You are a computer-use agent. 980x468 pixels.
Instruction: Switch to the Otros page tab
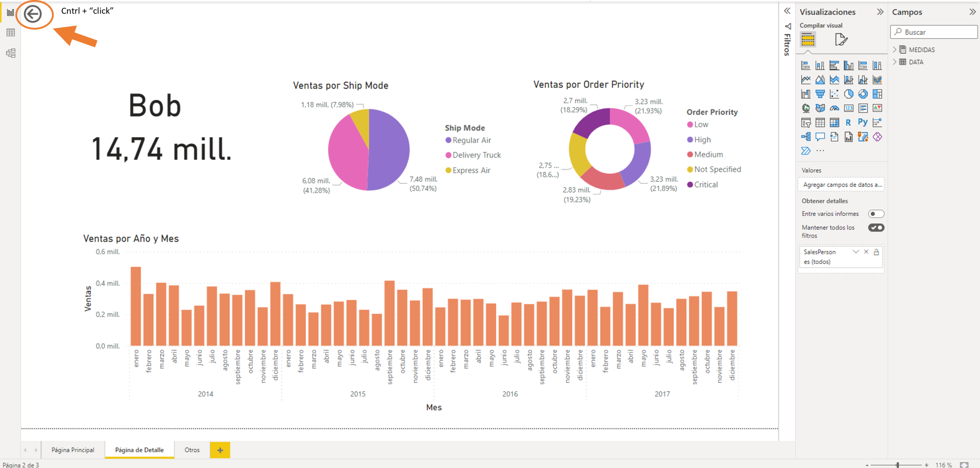(x=192, y=450)
